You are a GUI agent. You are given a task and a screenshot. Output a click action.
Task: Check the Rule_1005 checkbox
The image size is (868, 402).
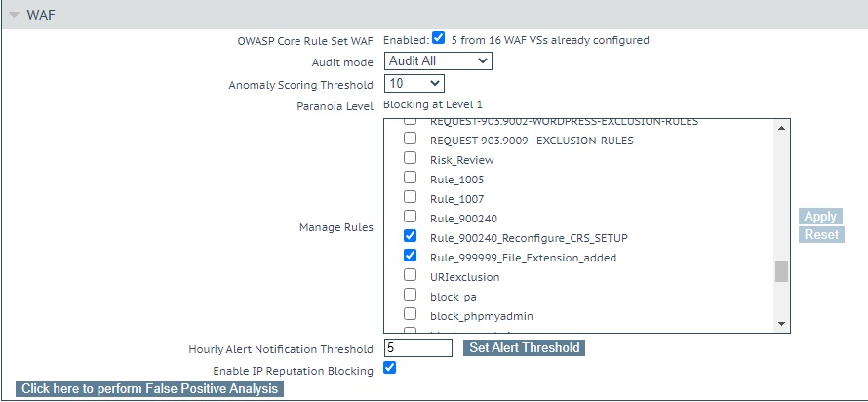[x=410, y=178]
